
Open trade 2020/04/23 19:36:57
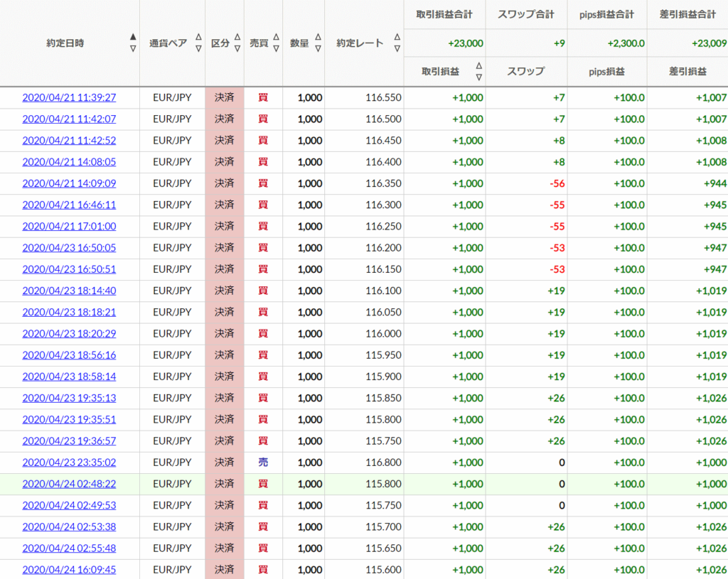[x=69, y=440]
